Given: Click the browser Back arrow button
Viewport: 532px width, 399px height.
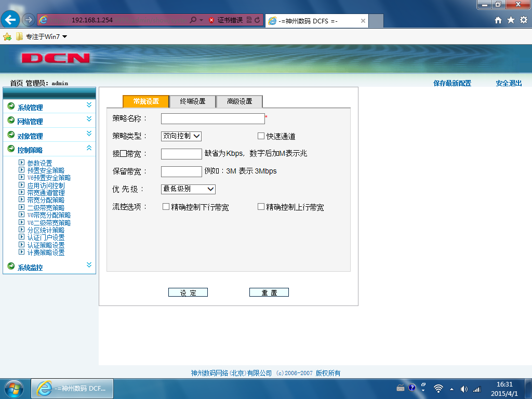Looking at the screenshot, I should 10,20.
